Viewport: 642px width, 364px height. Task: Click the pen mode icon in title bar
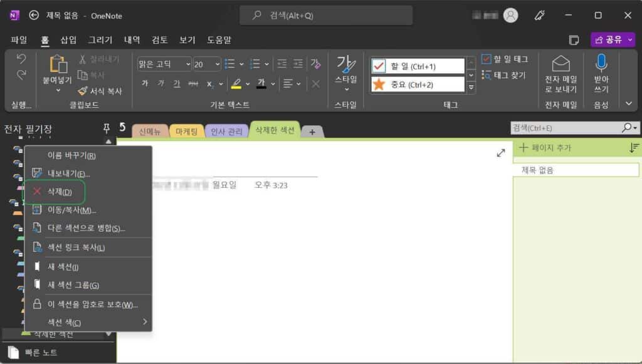click(x=539, y=16)
